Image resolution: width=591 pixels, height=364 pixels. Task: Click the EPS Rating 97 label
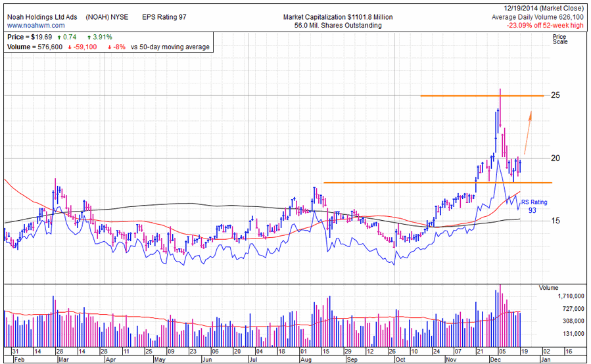point(164,16)
